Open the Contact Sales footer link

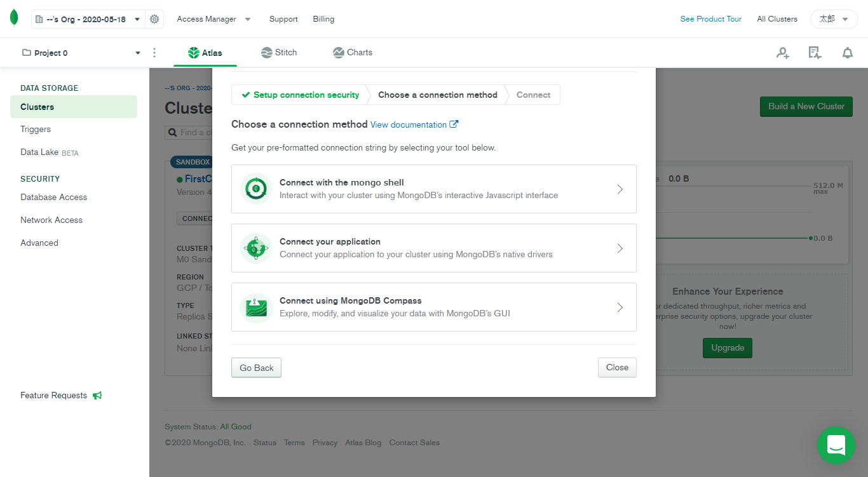pos(414,443)
